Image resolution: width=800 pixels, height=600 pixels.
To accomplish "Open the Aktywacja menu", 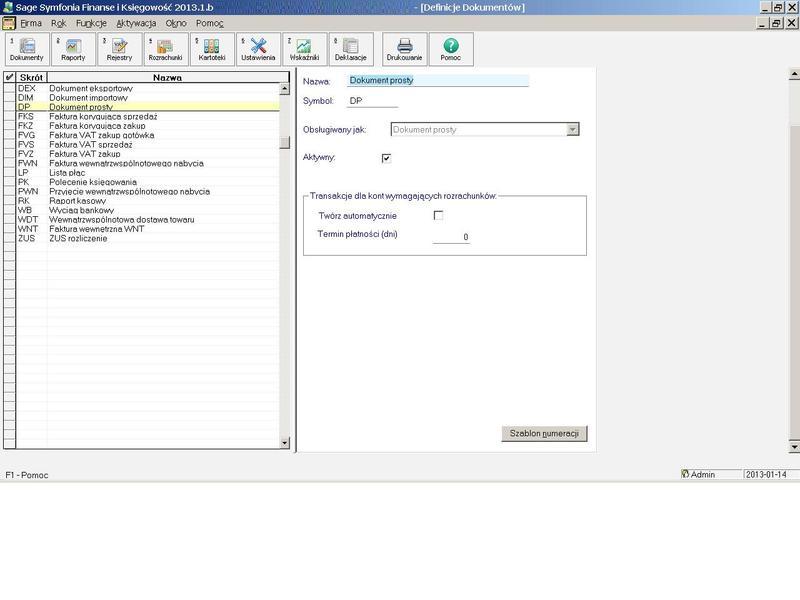I will 136,23.
